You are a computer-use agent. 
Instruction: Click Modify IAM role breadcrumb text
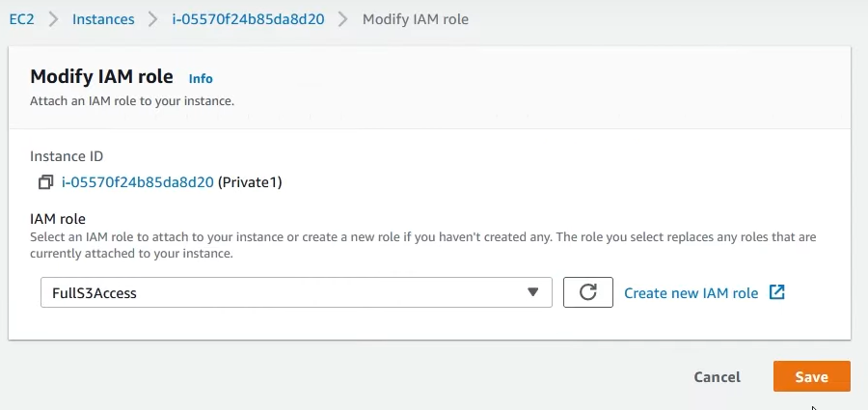[415, 19]
